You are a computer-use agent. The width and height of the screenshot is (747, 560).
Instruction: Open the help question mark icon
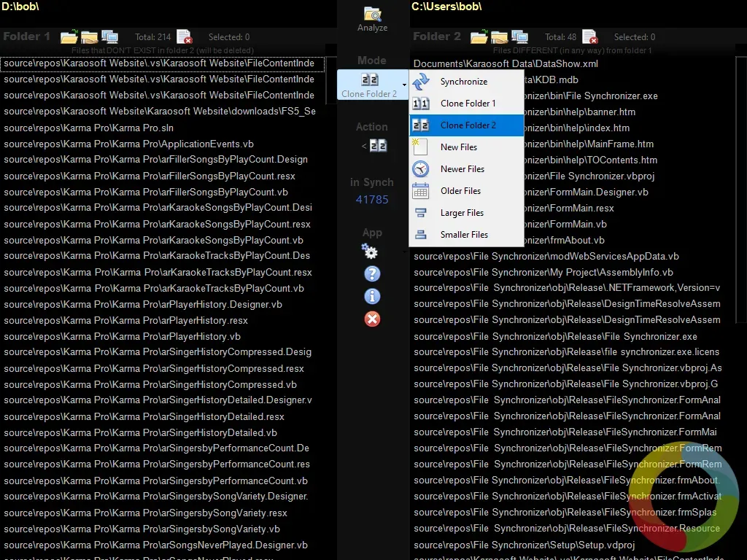click(372, 274)
